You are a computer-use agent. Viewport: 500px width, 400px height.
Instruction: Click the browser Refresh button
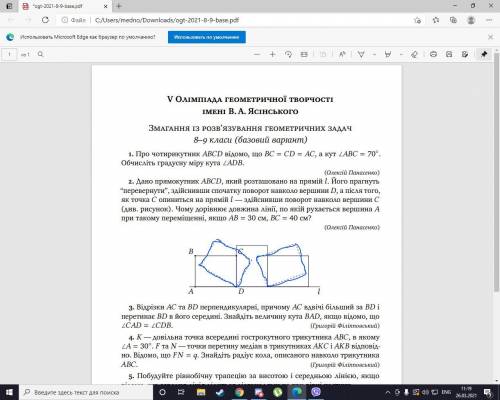tap(45, 20)
